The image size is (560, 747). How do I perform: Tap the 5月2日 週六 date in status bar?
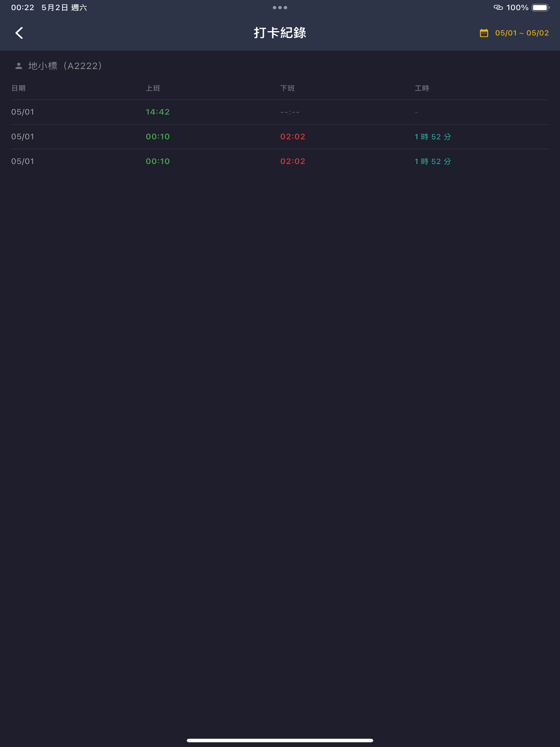point(64,7)
